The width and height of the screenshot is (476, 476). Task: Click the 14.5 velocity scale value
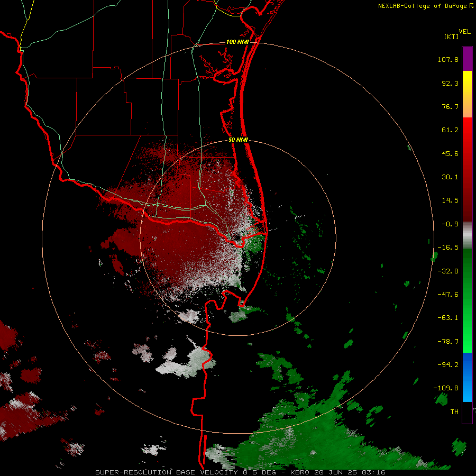(450, 200)
